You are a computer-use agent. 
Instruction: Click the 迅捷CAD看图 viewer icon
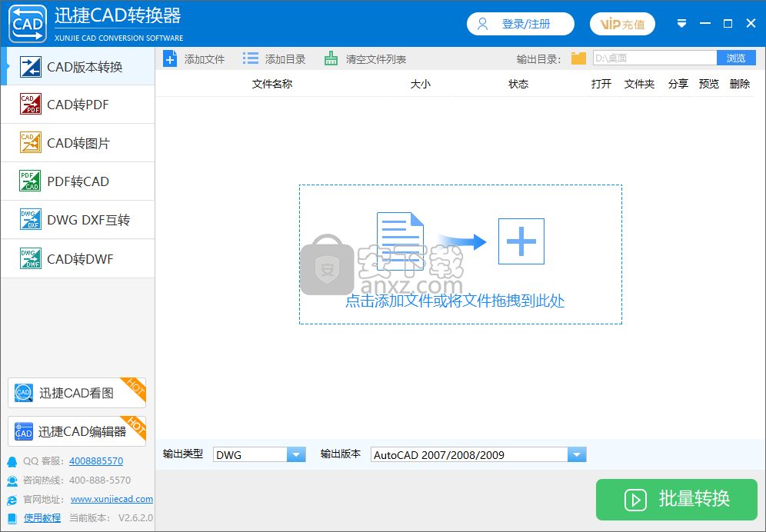tap(23, 392)
